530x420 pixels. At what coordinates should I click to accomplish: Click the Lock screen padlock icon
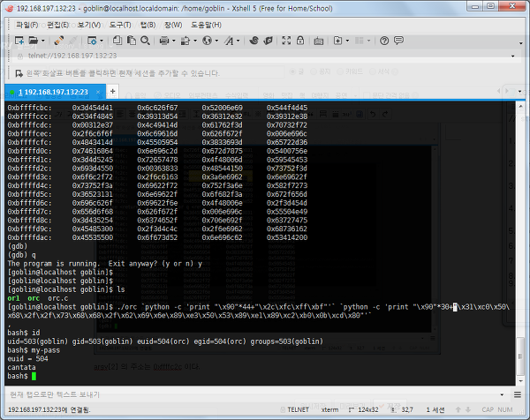[x=300, y=41]
